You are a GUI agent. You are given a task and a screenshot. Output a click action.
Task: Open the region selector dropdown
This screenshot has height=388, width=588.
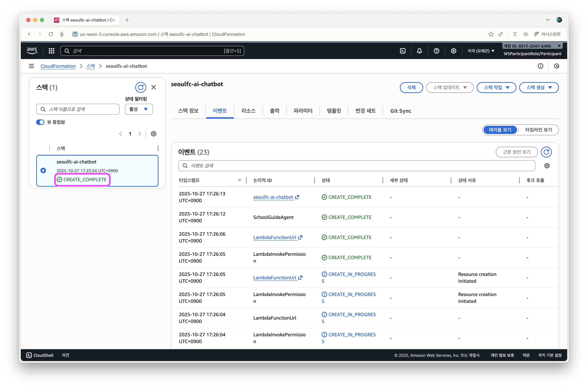pyautogui.click(x=481, y=51)
